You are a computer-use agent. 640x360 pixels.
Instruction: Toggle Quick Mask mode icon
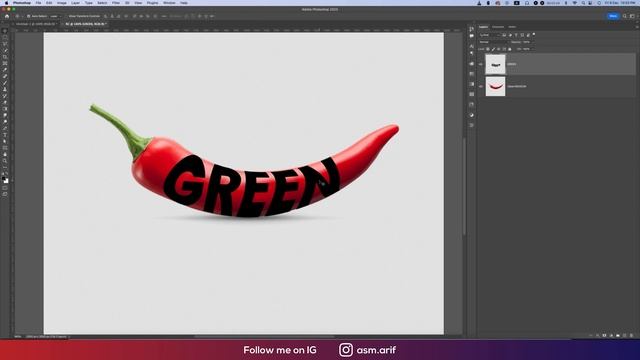click(x=5, y=188)
